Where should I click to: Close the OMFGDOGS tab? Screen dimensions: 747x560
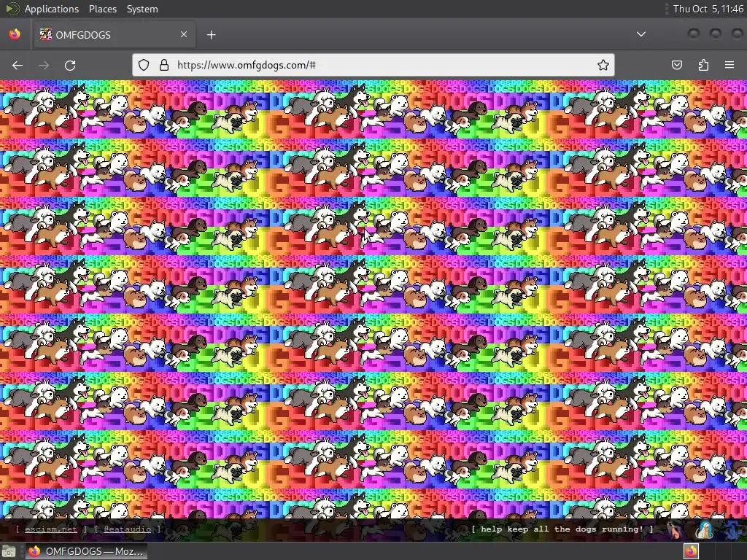[x=184, y=34]
